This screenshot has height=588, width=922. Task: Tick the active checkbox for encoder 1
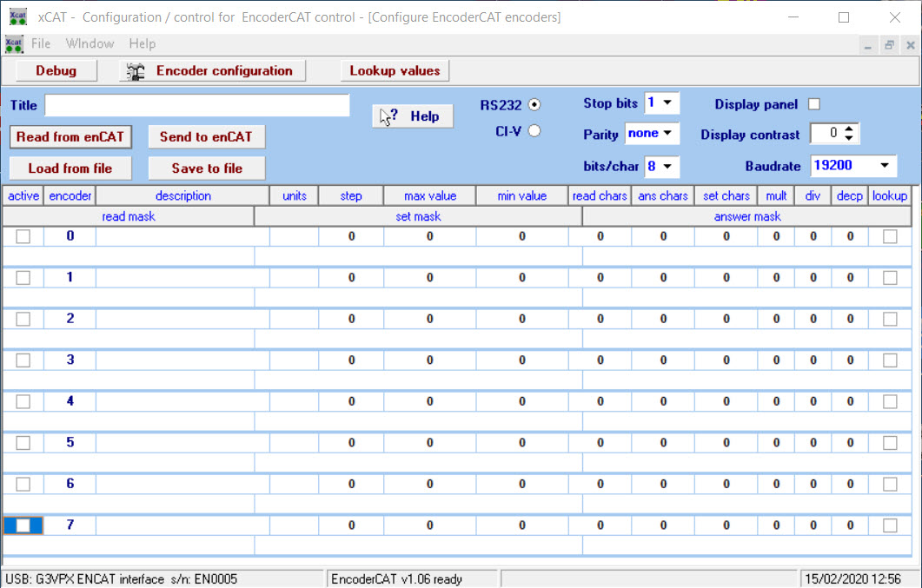coord(23,277)
